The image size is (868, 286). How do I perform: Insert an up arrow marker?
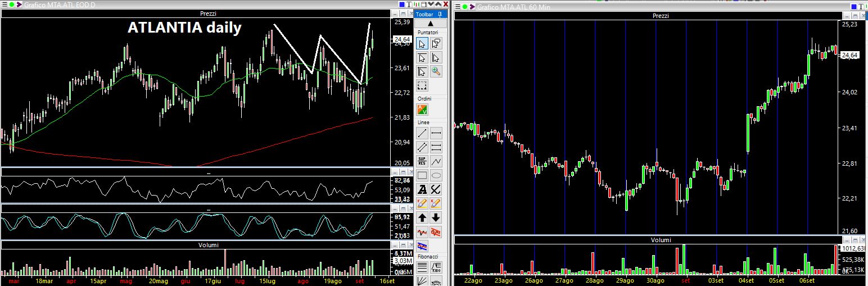pos(422,217)
